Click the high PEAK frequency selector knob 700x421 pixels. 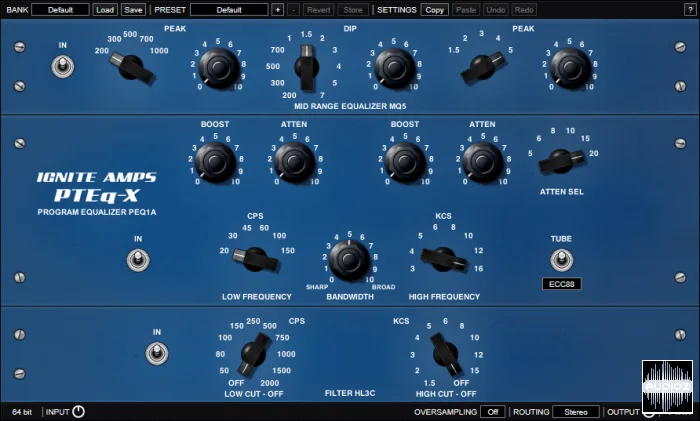[483, 68]
